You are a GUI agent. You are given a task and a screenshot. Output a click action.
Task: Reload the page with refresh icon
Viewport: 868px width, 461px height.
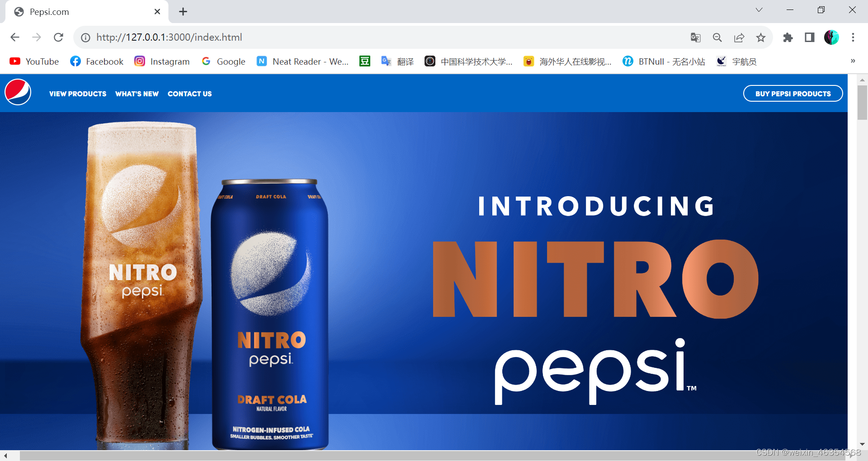(58, 38)
